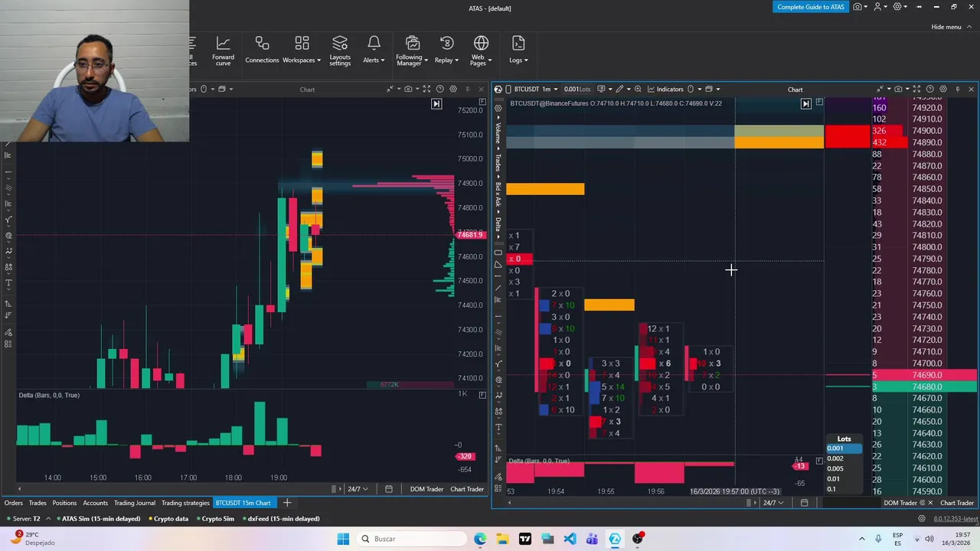Open the Connections panel

(262, 50)
